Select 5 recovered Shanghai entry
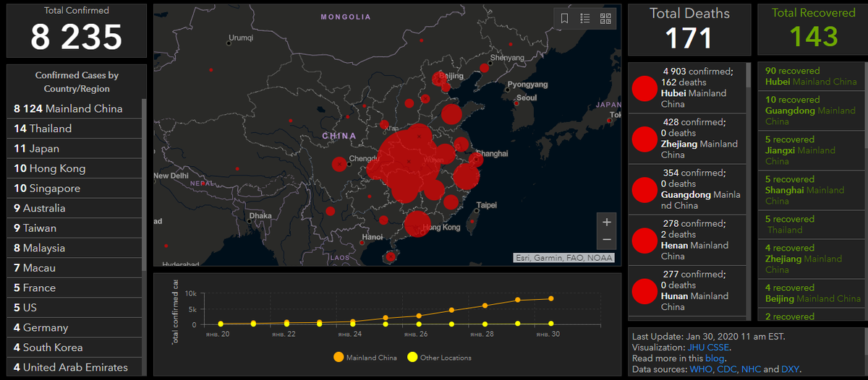Image resolution: width=868 pixels, height=380 pixels. pos(809,190)
